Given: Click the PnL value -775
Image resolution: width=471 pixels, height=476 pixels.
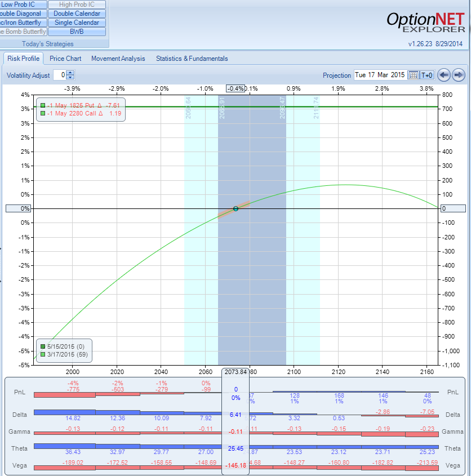Looking at the screenshot, I should [73, 389].
